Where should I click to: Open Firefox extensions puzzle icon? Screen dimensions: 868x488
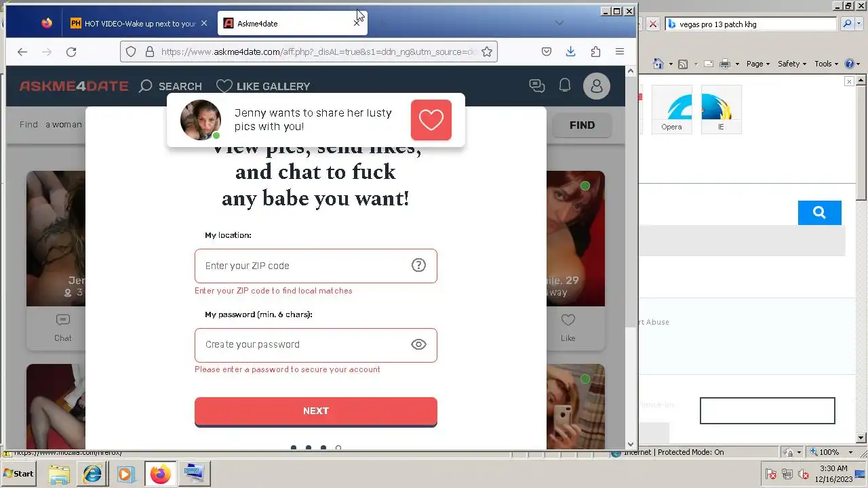[x=595, y=52]
